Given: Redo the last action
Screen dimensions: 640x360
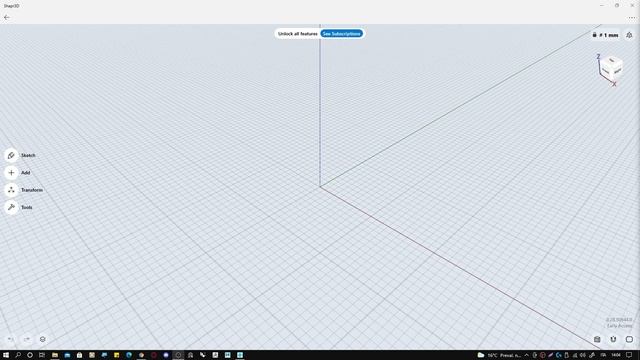Looking at the screenshot, I should 27,339.
